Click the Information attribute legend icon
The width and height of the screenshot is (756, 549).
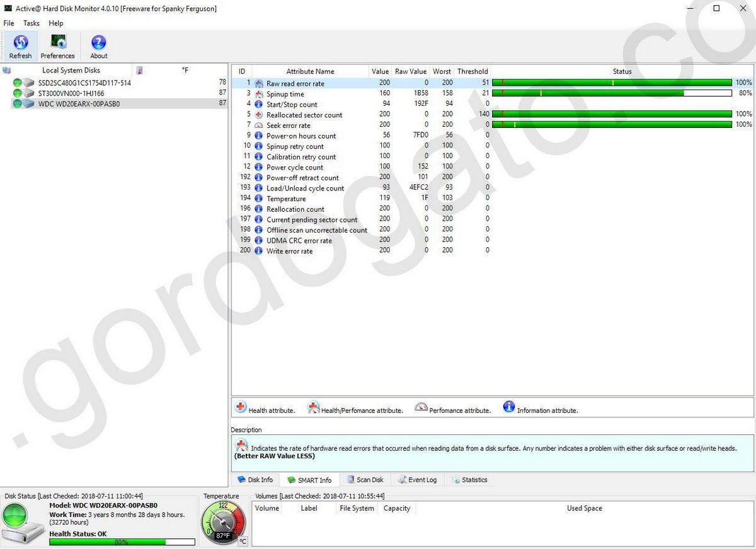pyautogui.click(x=508, y=407)
